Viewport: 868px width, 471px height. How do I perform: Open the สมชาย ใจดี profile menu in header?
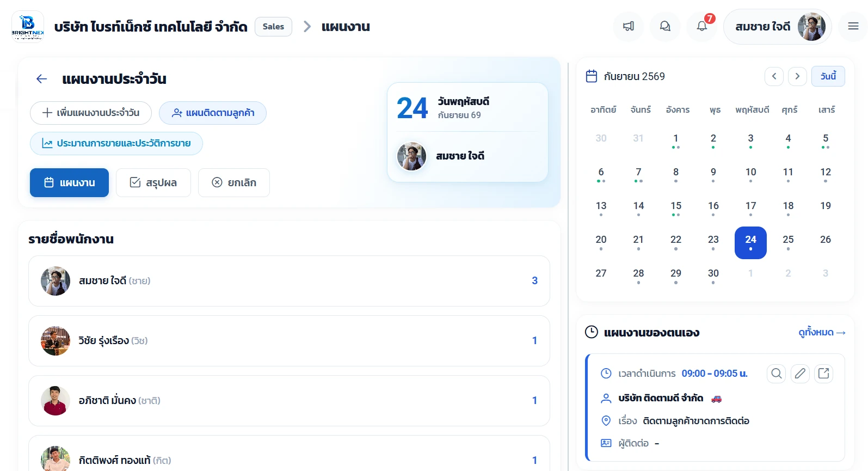(x=778, y=27)
